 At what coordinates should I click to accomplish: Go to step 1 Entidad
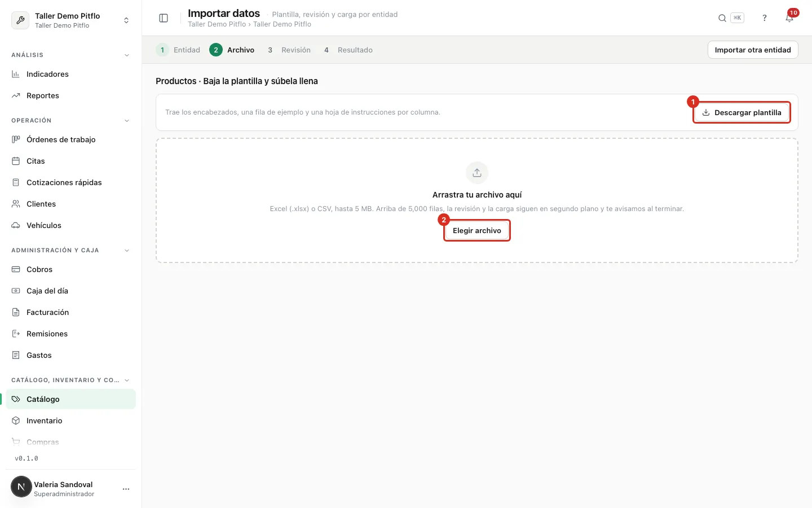coord(178,50)
